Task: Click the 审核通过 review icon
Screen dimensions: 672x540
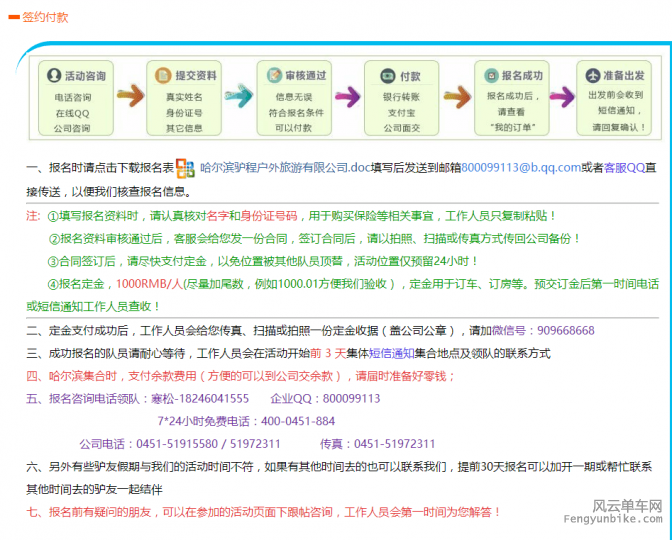Action: tap(271, 76)
